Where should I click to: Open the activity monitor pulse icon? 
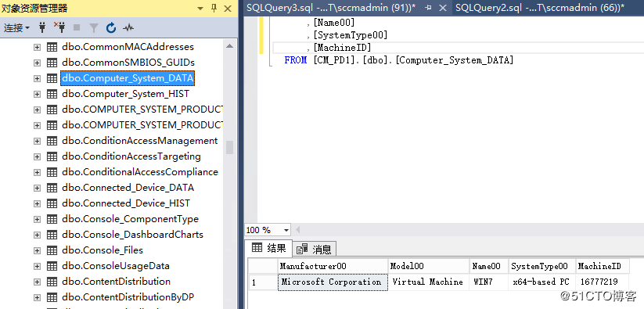tap(128, 28)
